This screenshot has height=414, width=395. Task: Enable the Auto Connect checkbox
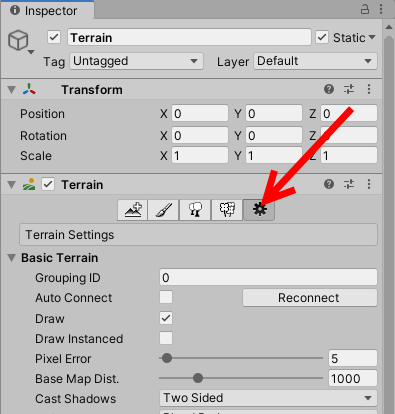tap(166, 297)
